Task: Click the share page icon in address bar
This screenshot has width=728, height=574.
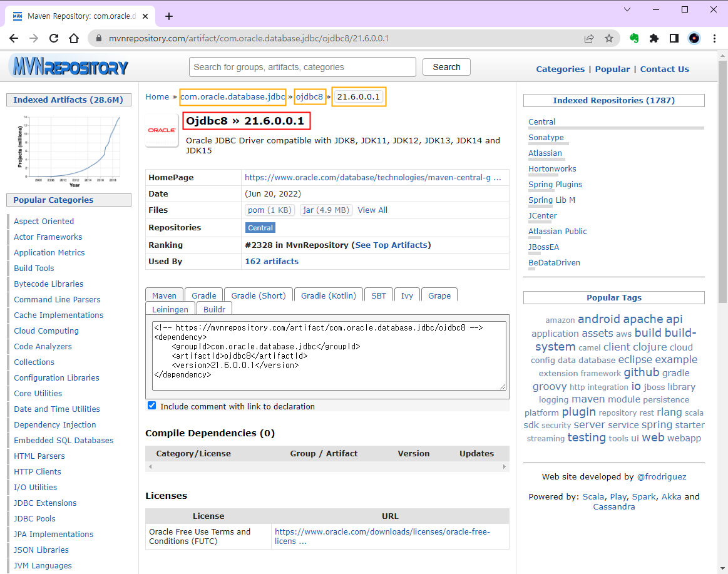Action: pyautogui.click(x=589, y=39)
